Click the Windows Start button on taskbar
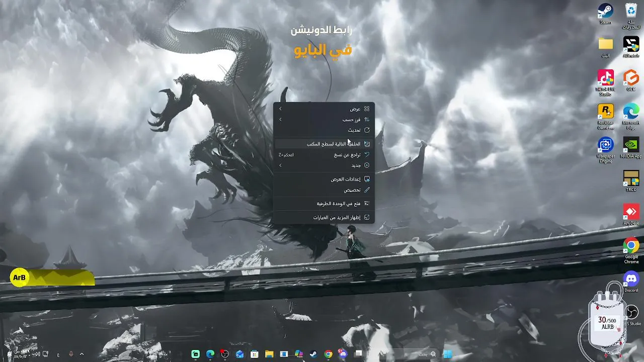The image size is (644, 362). coord(447,354)
